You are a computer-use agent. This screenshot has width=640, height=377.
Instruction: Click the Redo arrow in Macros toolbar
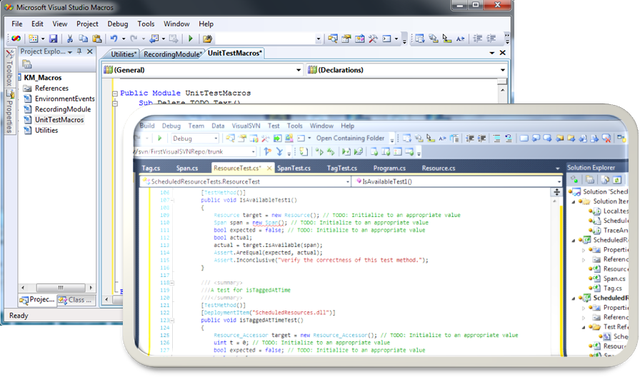pyautogui.click(x=133, y=39)
